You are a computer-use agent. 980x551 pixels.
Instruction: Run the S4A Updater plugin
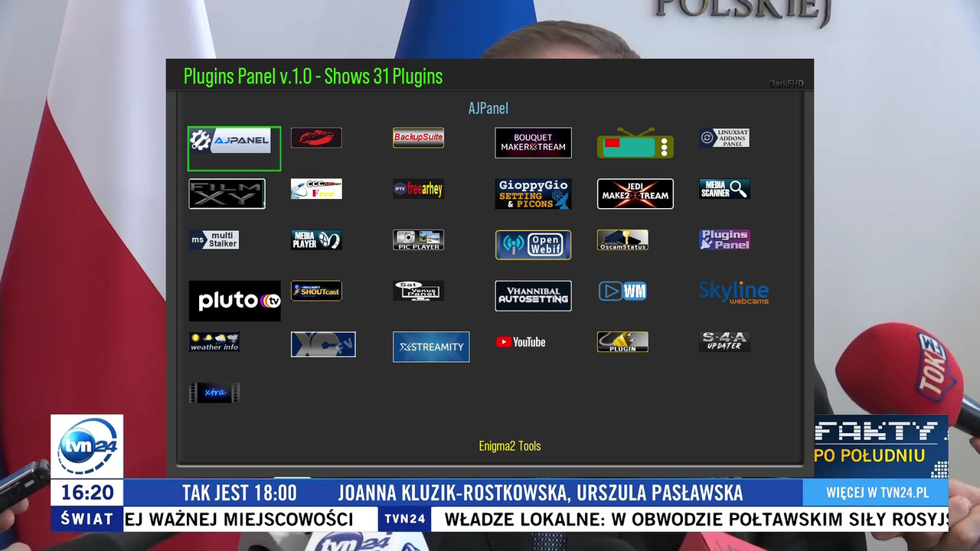(724, 342)
